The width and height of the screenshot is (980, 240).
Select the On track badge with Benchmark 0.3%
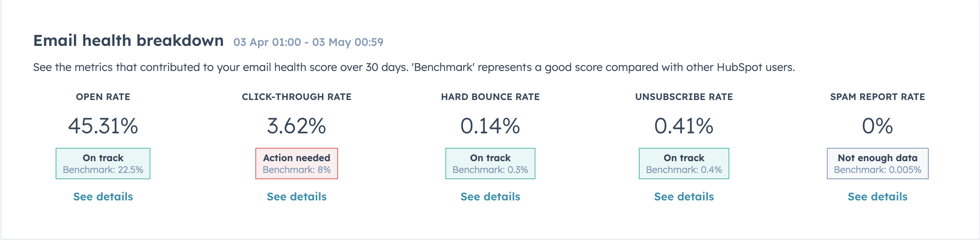(490, 164)
